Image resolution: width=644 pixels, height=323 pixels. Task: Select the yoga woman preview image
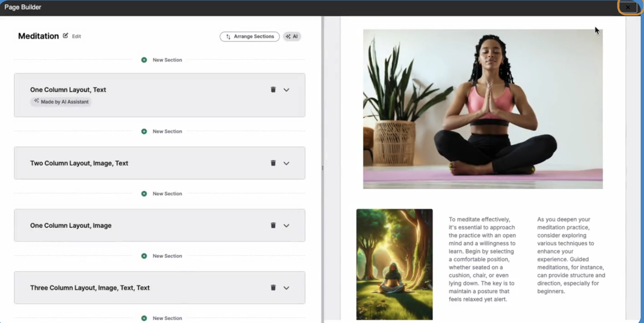483,109
